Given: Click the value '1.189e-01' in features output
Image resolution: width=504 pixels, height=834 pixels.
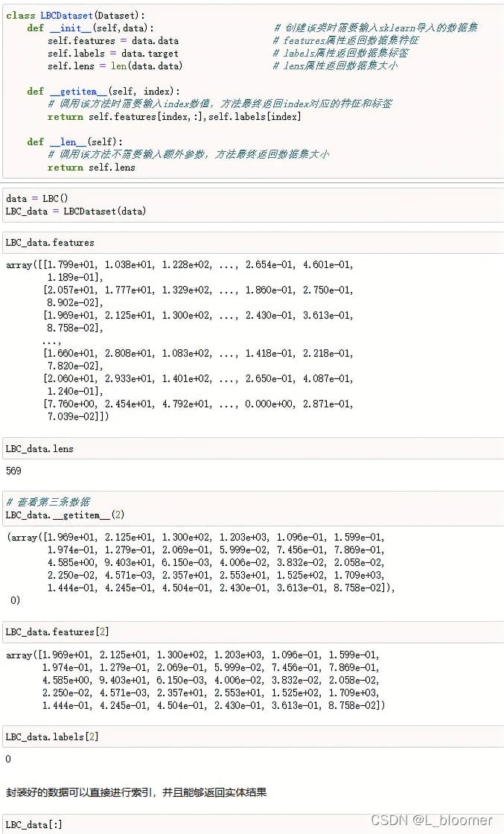Looking at the screenshot, I should [71, 277].
